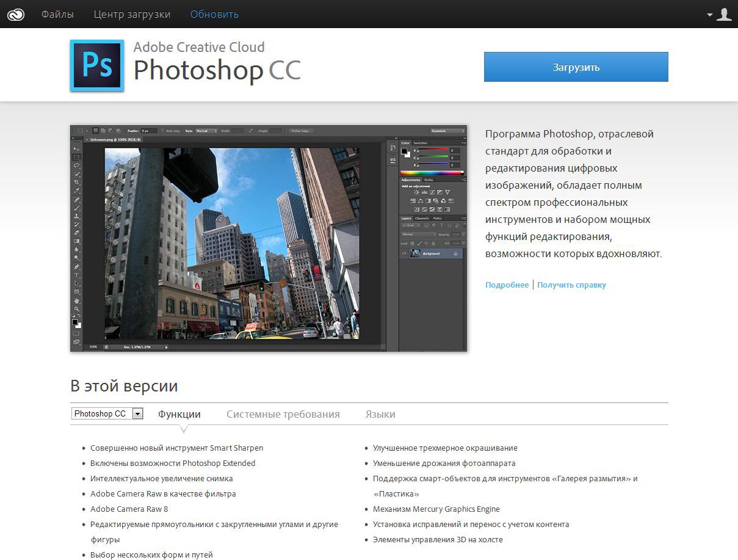Select the Move tool in the Photoshop screenshot
738x560 pixels.
pos(76,149)
